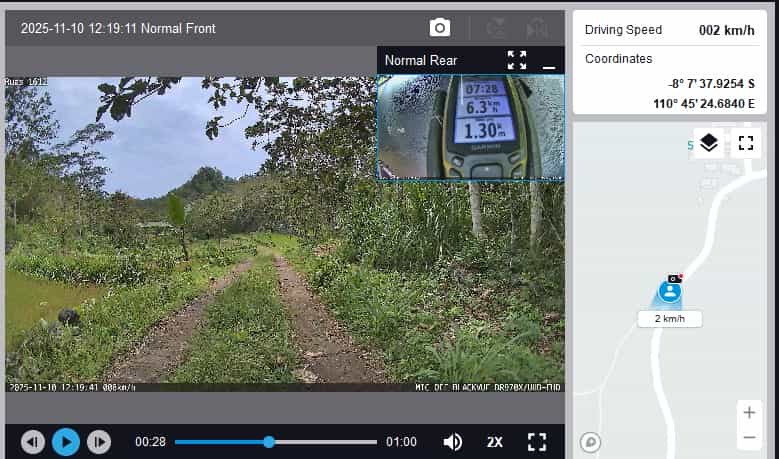Step forward to the next frame
This screenshot has height=459, width=779.
pos(98,442)
